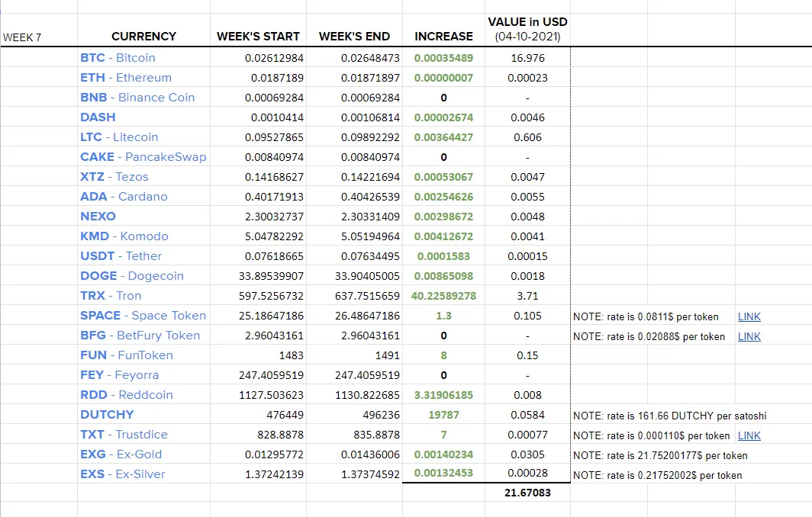Click the EXG - Ex-Gold currency cell
The height and width of the screenshot is (517, 812).
pos(143,454)
